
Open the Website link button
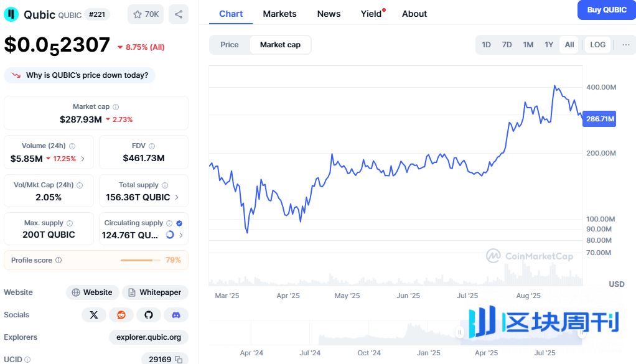click(x=93, y=292)
